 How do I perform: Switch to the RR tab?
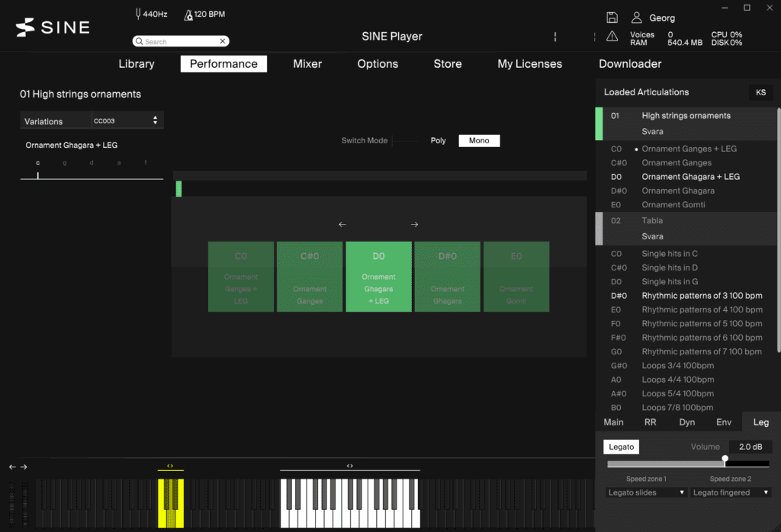point(650,422)
